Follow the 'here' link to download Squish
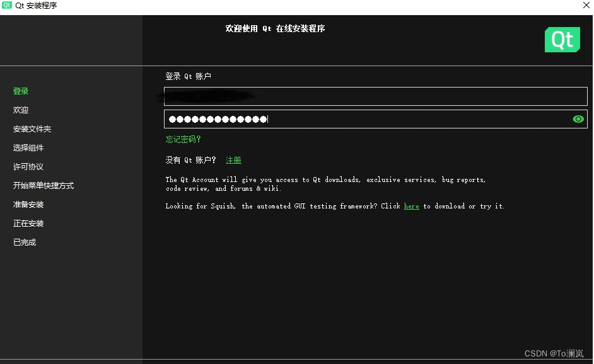594x364 pixels. [411, 206]
